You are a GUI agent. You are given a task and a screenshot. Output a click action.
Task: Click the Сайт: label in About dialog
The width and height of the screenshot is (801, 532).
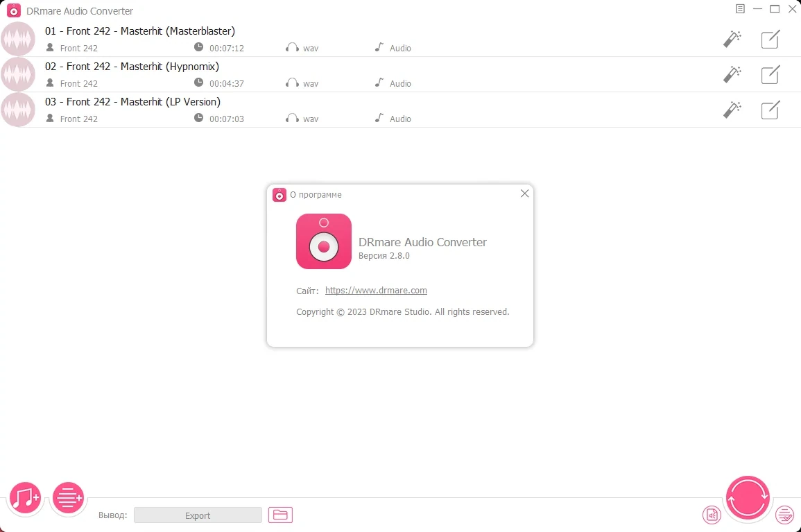307,291
